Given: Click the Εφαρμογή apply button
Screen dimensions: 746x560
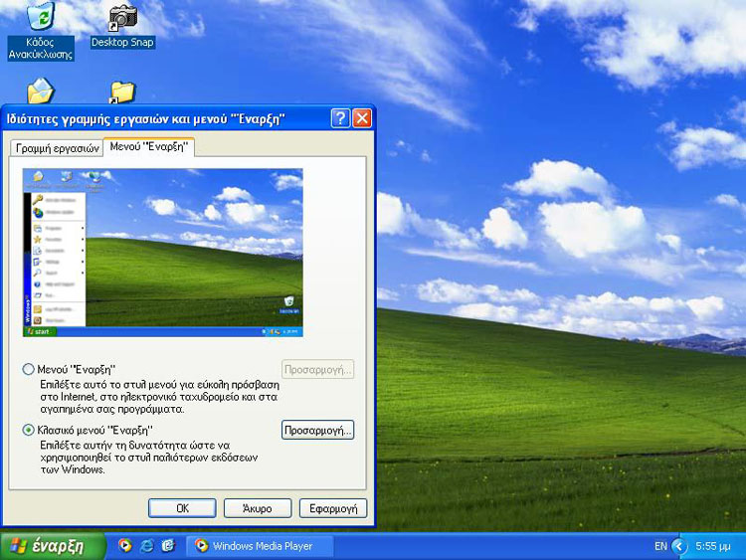Looking at the screenshot, I should point(333,508).
